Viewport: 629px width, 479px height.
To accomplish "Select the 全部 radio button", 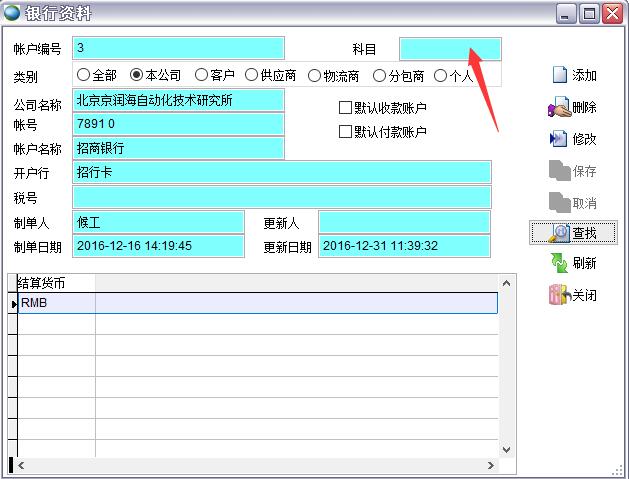I will [x=83, y=75].
